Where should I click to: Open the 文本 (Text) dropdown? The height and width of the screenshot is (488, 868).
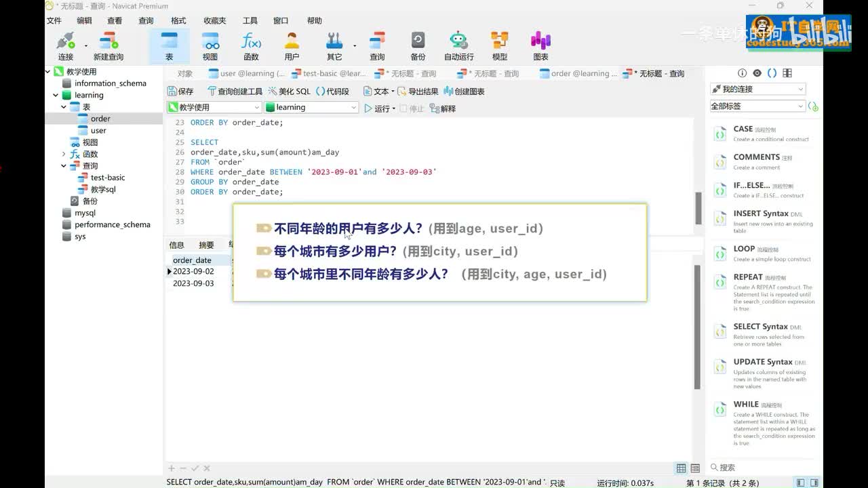(378, 91)
